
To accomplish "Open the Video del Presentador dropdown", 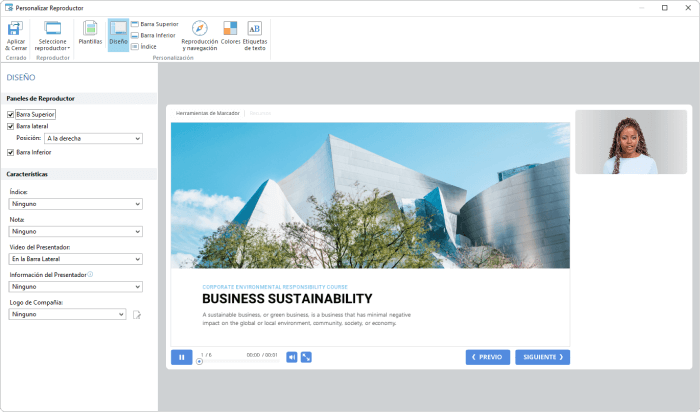I will point(75,259).
